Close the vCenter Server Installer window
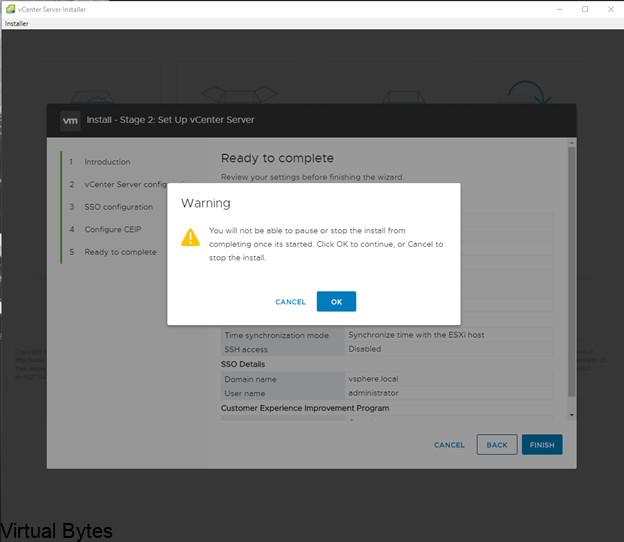 click(x=611, y=9)
